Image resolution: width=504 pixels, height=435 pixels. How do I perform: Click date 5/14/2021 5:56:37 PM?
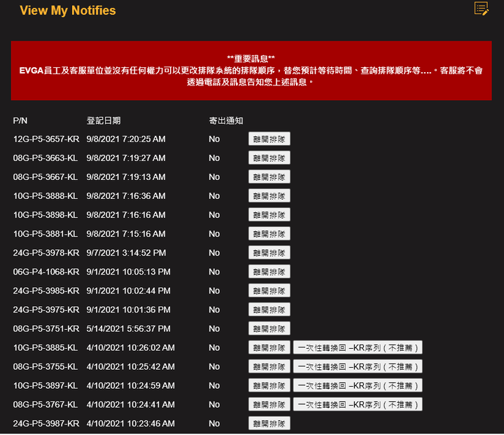pyautogui.click(x=129, y=329)
